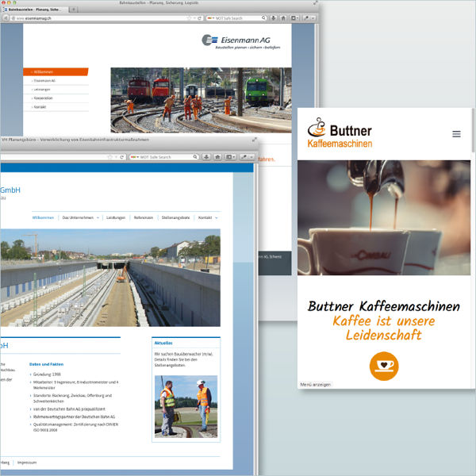This screenshot has height=476, width=476.
Task: Select Kontakt in Eisenmann sidebar menu
Action: tap(56, 107)
